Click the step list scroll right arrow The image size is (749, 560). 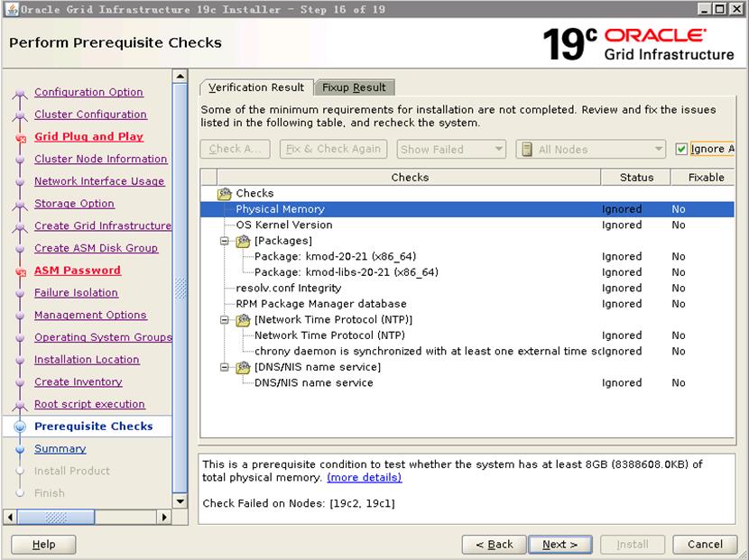point(164,517)
